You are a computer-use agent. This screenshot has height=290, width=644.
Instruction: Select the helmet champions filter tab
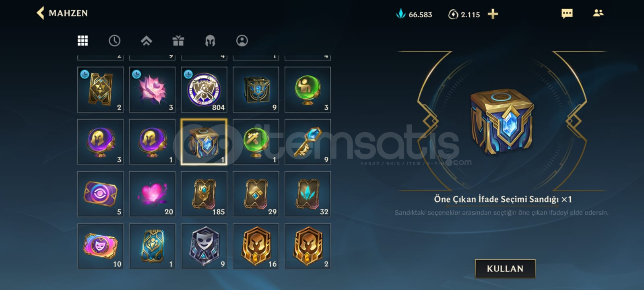coord(210,41)
